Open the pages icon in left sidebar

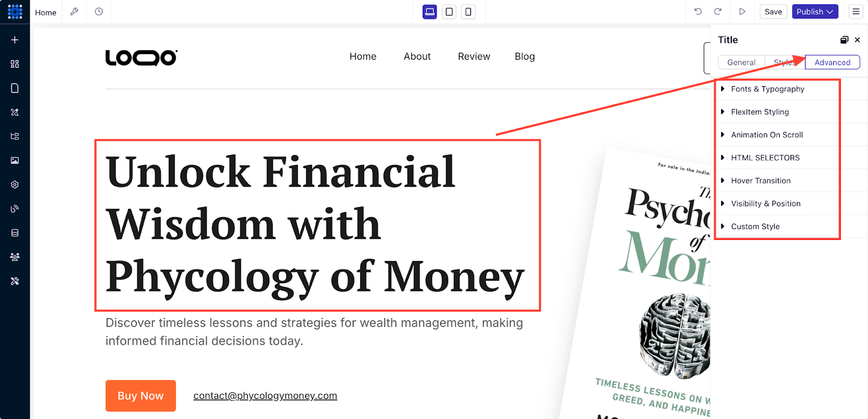pyautogui.click(x=15, y=88)
